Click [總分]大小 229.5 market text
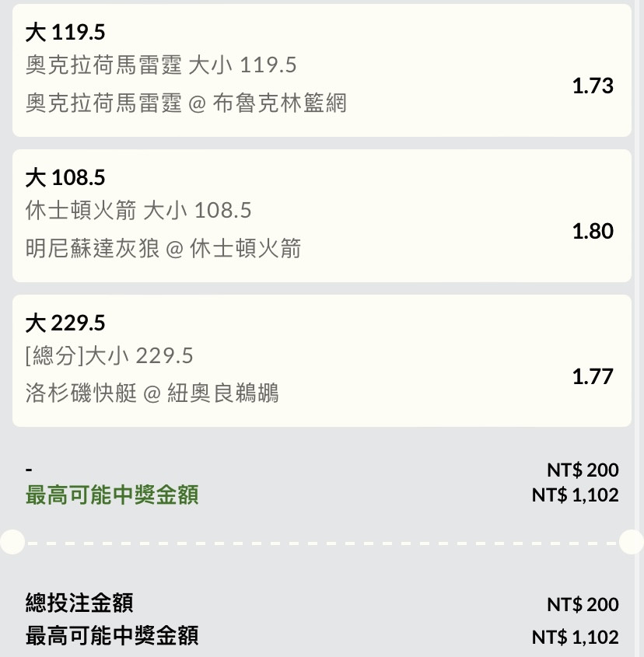This screenshot has width=644, height=657. [109, 356]
